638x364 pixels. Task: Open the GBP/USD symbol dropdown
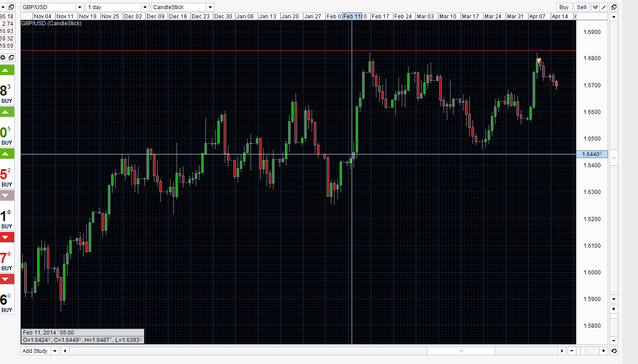(x=79, y=7)
